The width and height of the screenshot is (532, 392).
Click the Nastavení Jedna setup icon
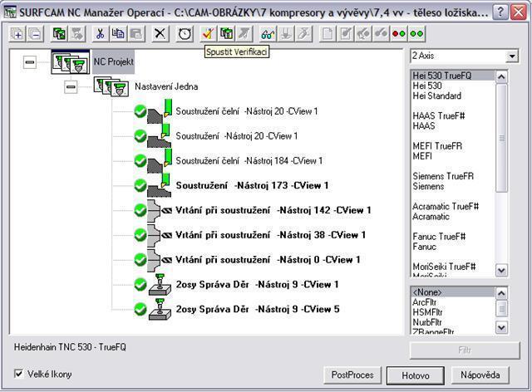[111, 87]
